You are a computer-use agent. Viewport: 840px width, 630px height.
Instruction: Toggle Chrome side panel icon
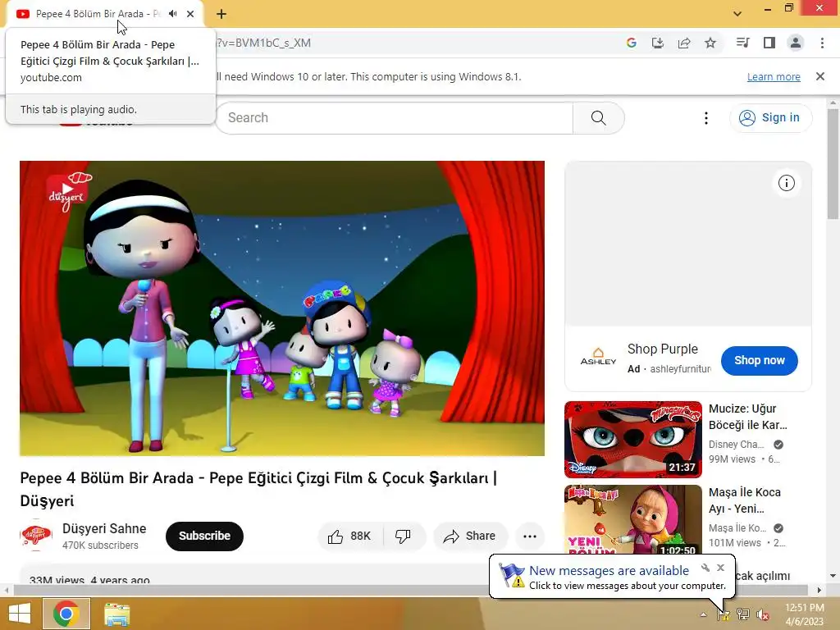pos(769,43)
